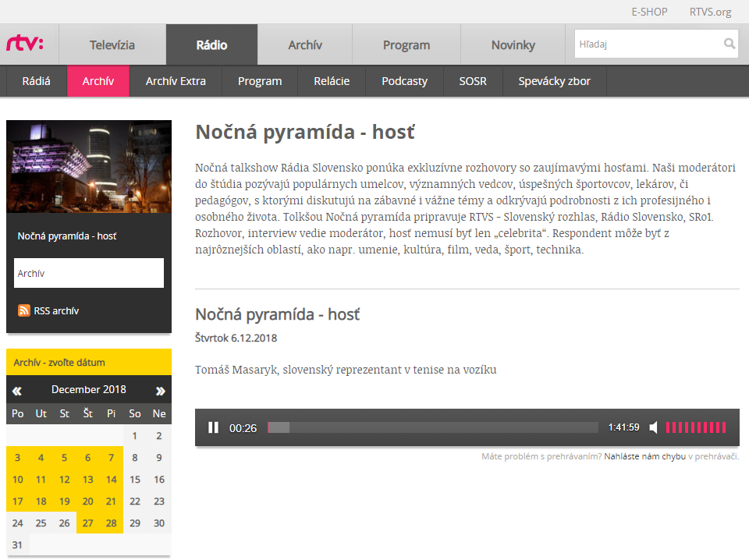Click the Nahláste nám chybu link
The height and width of the screenshot is (560, 749).
tap(645, 456)
